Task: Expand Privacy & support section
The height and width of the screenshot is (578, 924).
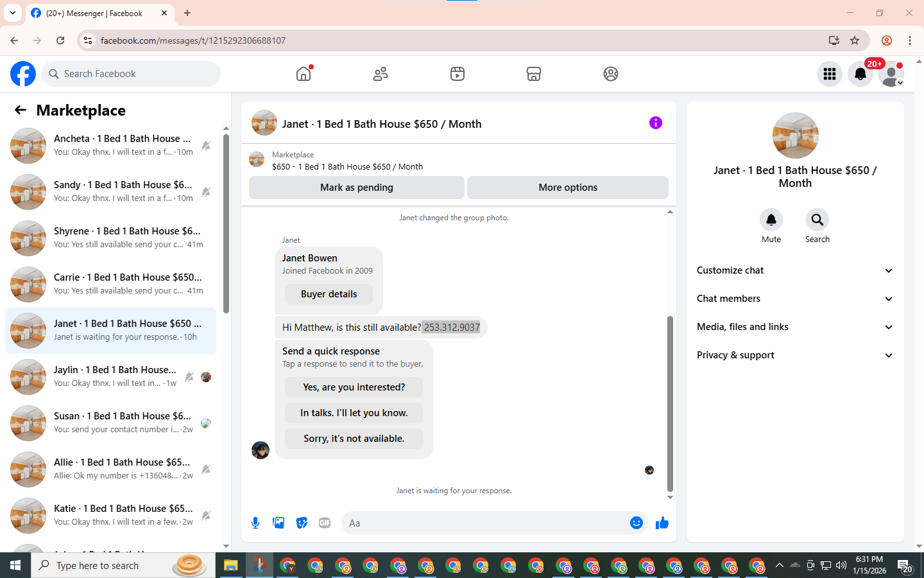Action: pos(795,355)
